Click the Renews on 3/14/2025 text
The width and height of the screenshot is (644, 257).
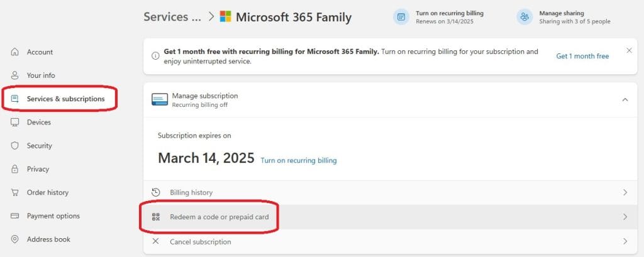(x=445, y=21)
